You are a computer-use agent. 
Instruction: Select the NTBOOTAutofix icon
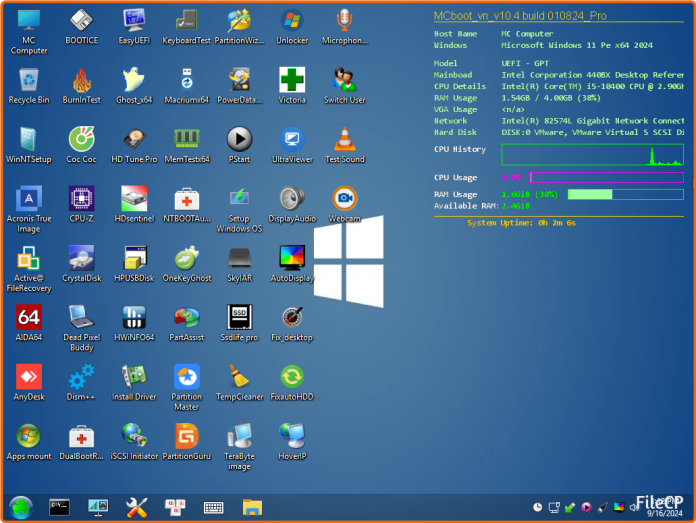pyautogui.click(x=186, y=205)
